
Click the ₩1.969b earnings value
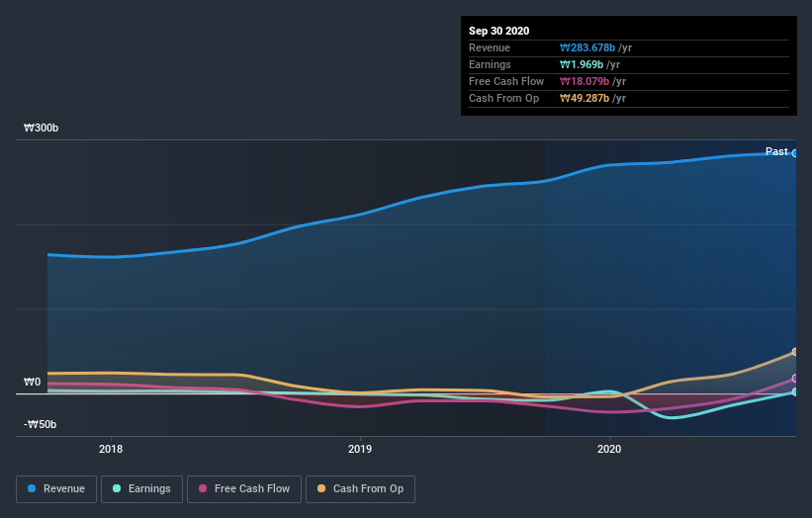click(x=582, y=64)
